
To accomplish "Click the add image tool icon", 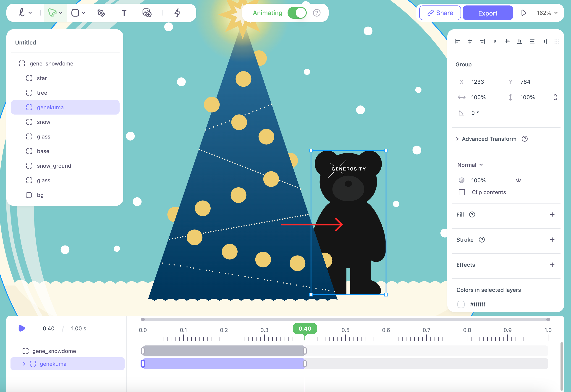I will [x=147, y=13].
